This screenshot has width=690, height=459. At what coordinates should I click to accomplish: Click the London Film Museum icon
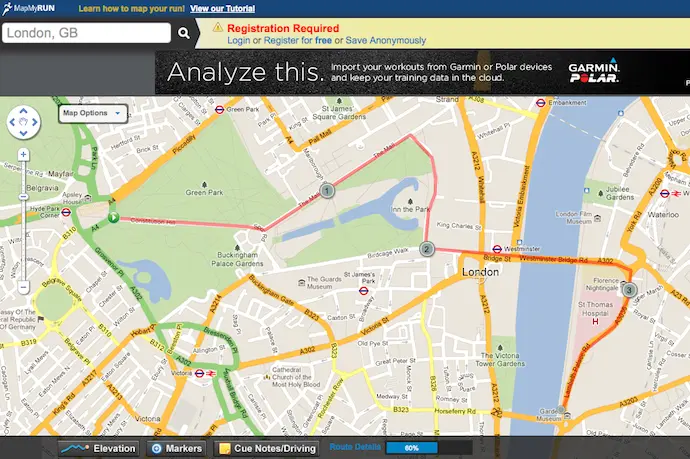597,218
